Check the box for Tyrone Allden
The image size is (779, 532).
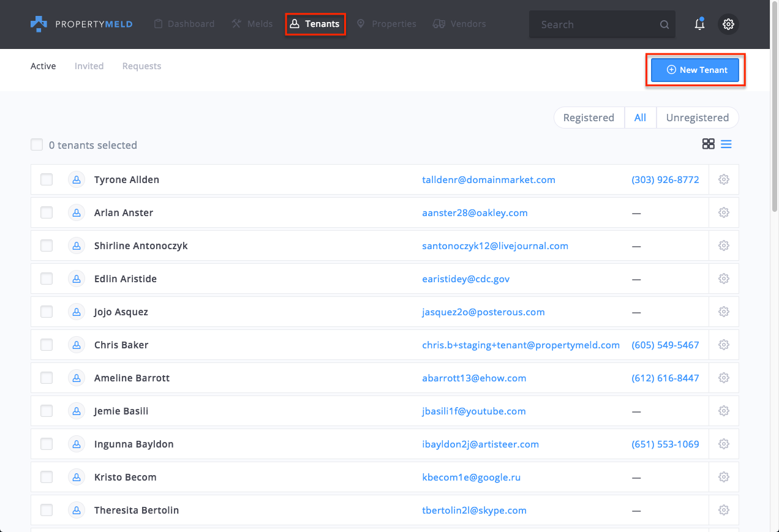click(47, 179)
